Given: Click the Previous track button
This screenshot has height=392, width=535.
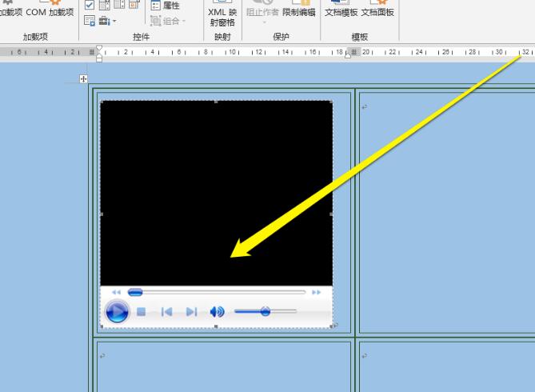Looking at the screenshot, I should (166, 312).
